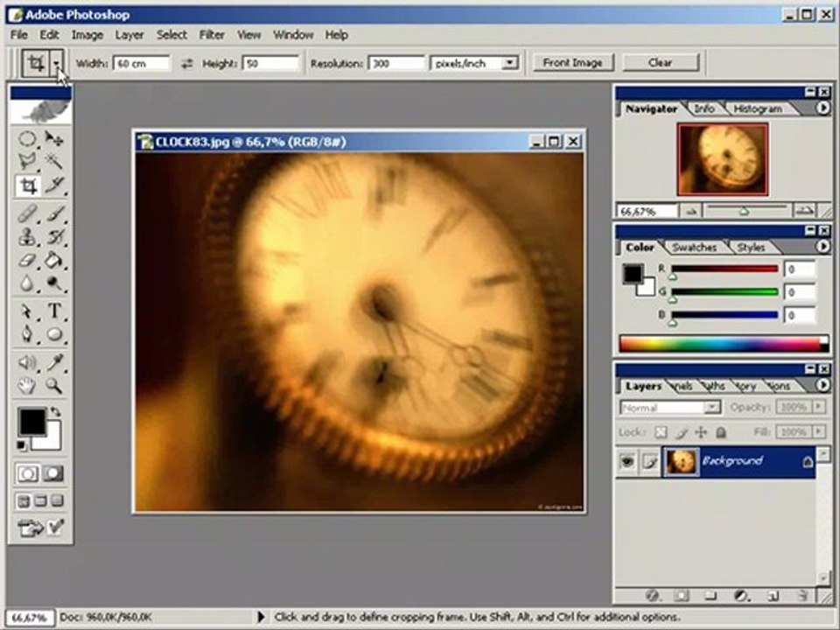The width and height of the screenshot is (840, 630).
Task: Switch to the Histogram tab
Action: (x=757, y=108)
